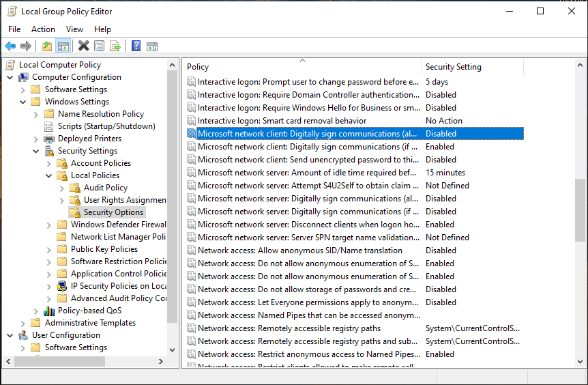The image size is (588, 385).
Task: Toggle the Show/Hide Action Pane icon
Action: 152,46
